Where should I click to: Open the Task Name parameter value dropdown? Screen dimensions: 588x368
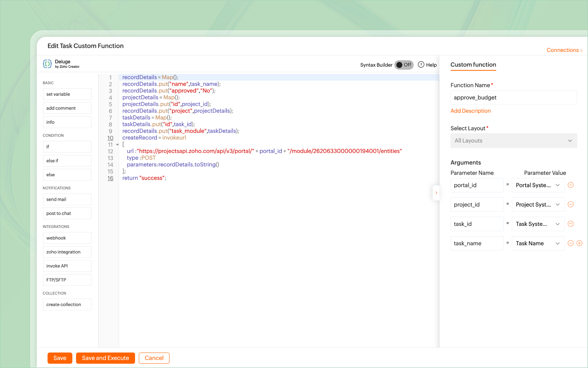tap(538, 243)
